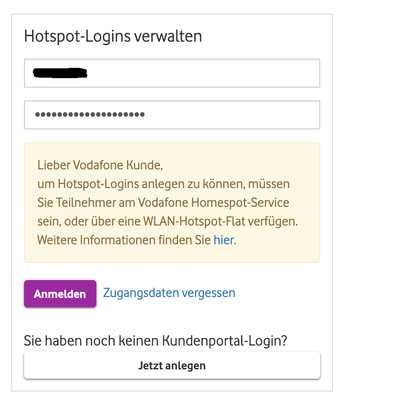Follow the 'hier' link in notice
Viewport: 397px width, 400px height.
point(224,240)
